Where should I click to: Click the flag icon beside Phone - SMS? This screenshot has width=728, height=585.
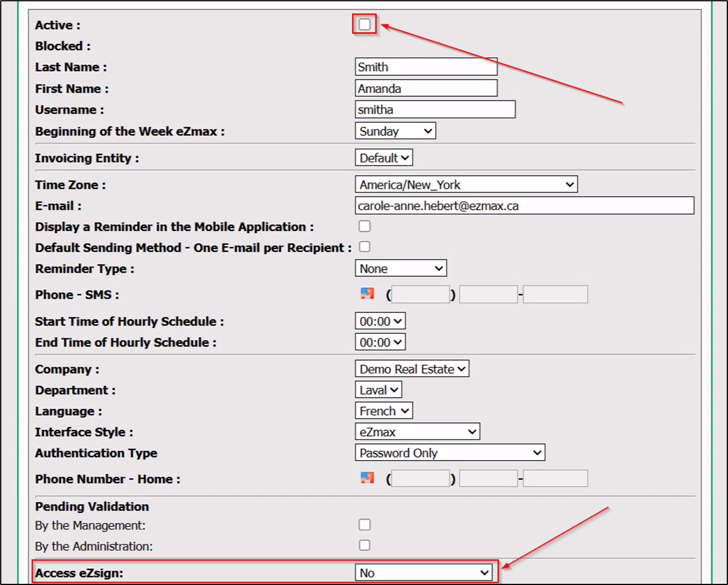pos(367,293)
